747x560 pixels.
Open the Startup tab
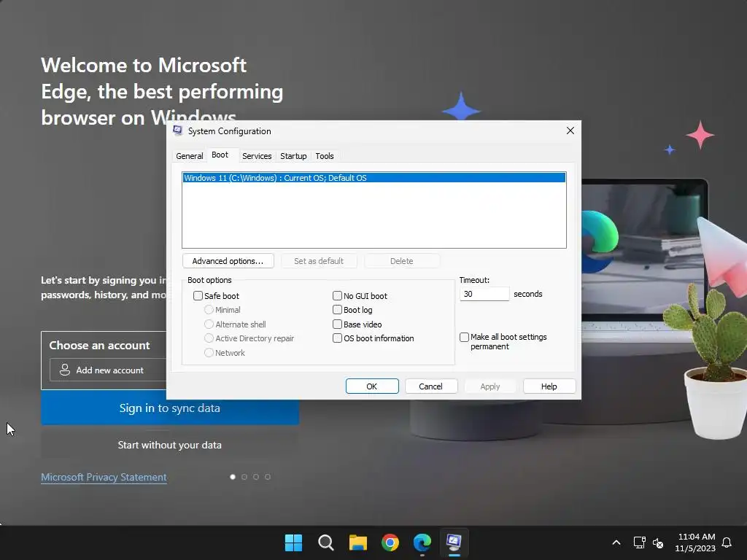[293, 156]
